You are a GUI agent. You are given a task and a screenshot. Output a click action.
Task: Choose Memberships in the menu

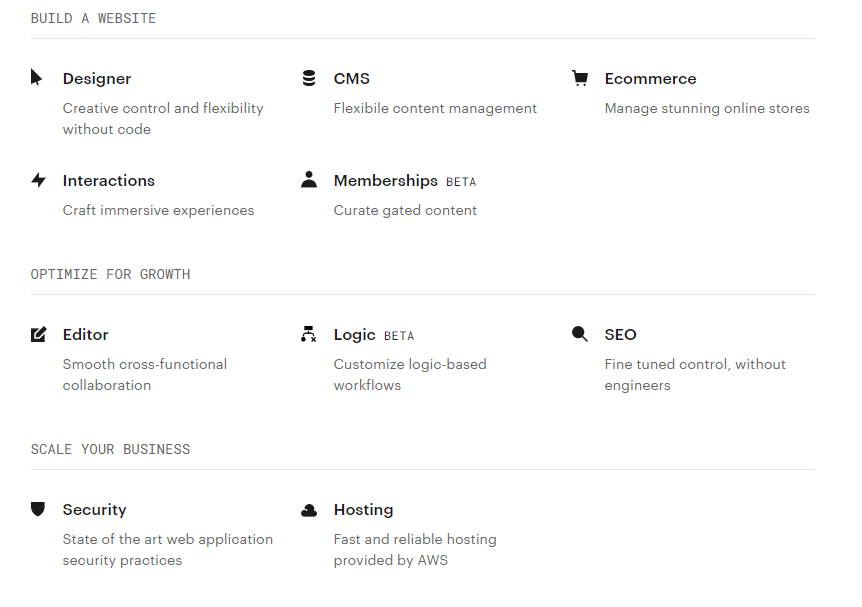[385, 181]
